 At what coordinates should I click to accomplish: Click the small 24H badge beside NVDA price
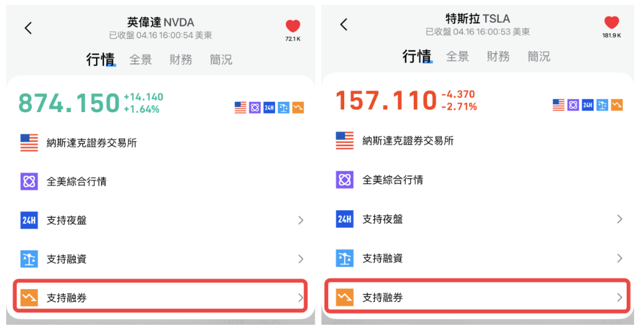click(269, 108)
